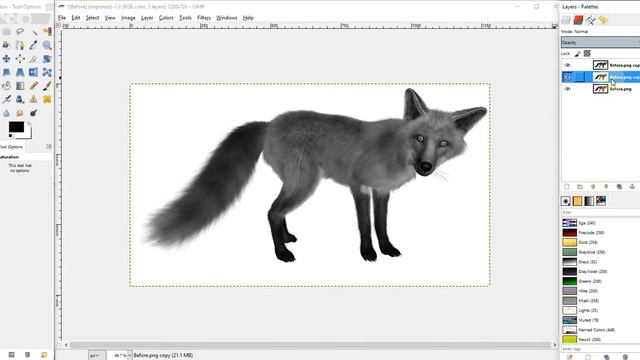Select the Move tool
Image resolution: width=640 pixels, height=360 pixels.
(7, 59)
